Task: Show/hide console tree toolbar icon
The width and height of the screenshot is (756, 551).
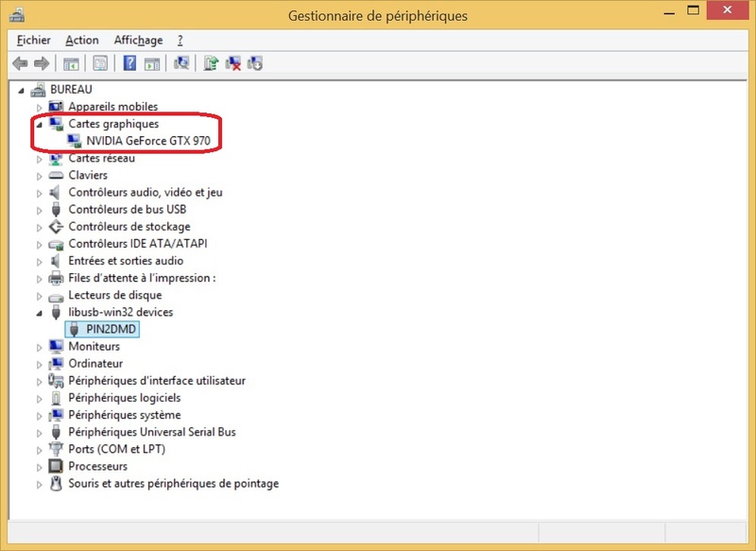Action: 71,63
